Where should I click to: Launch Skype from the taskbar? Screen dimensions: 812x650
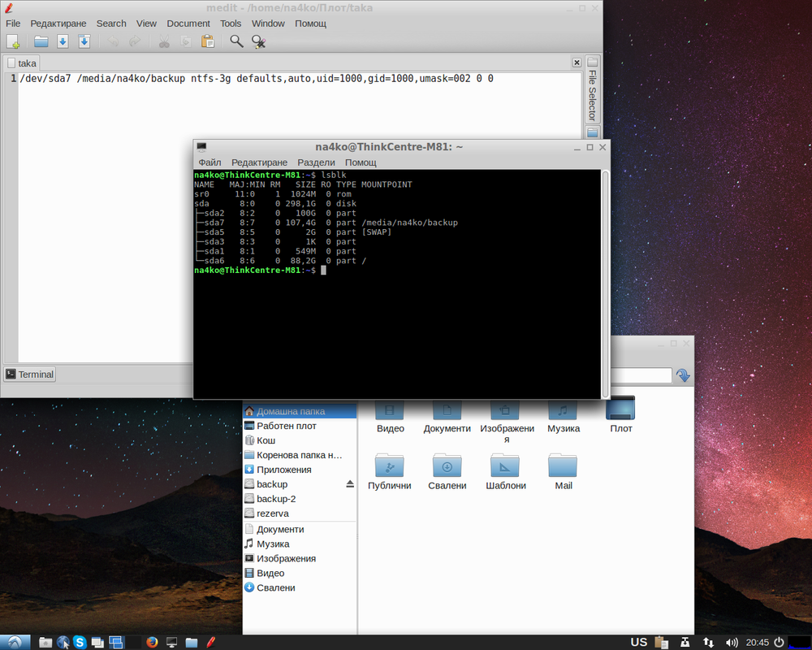[80, 642]
